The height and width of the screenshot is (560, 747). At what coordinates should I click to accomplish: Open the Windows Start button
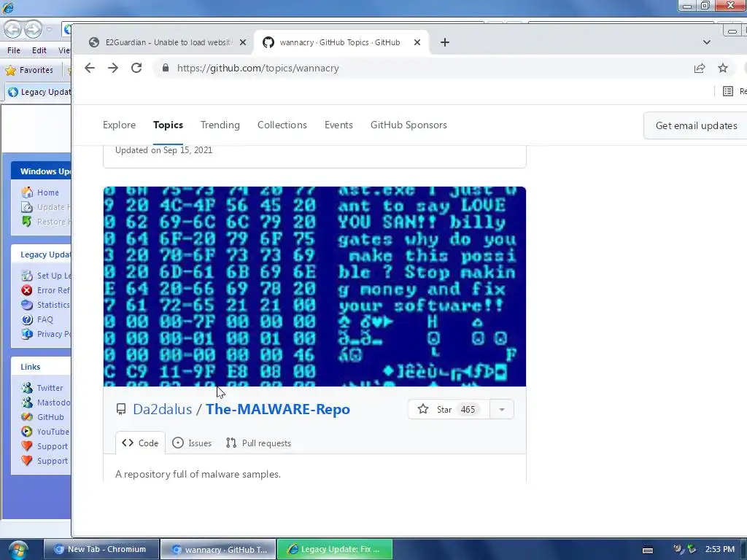pos(18,551)
